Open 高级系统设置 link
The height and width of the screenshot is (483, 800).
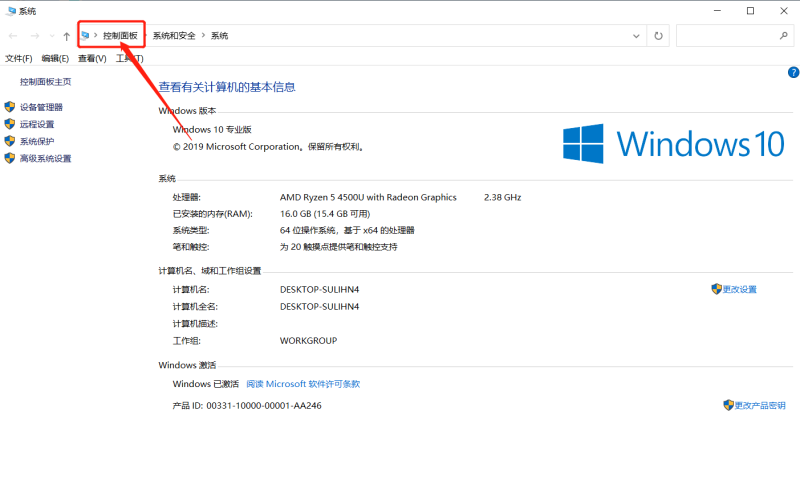(x=45, y=159)
